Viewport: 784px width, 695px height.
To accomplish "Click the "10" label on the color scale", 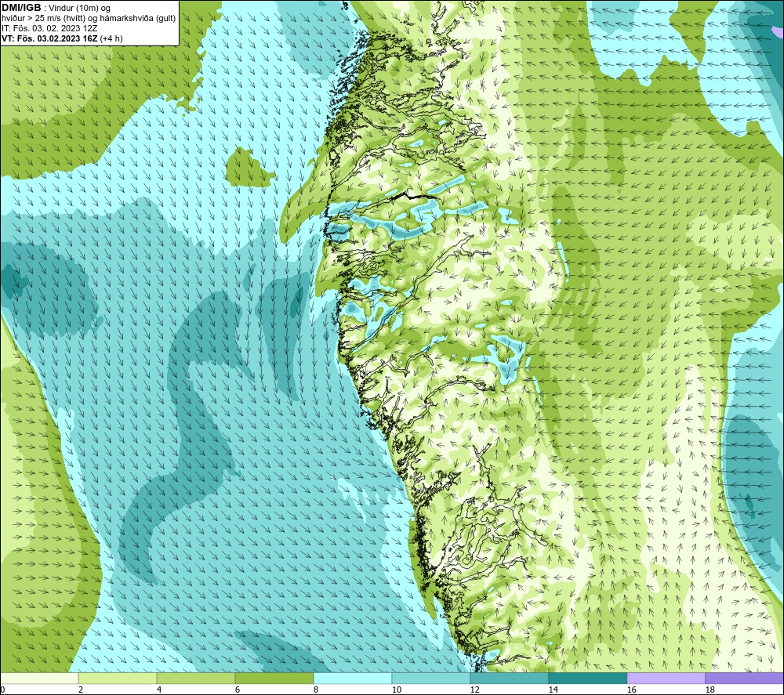I will (x=397, y=690).
